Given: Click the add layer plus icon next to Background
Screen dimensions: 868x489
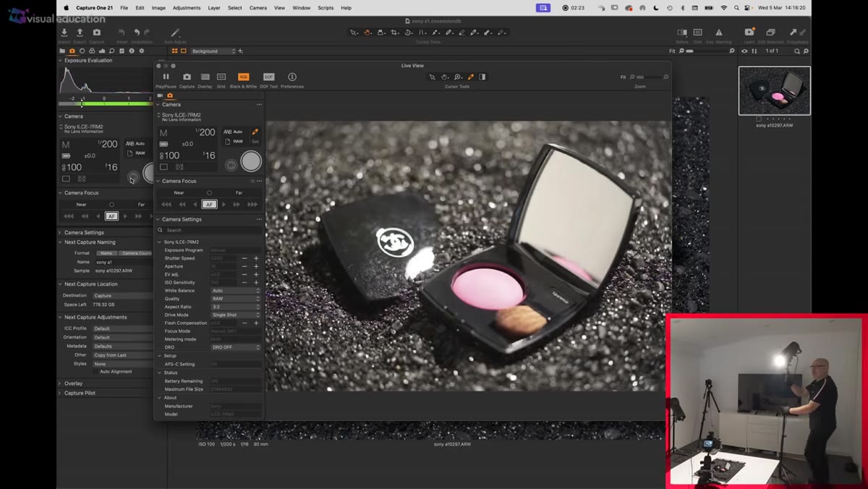Looking at the screenshot, I should [x=240, y=51].
